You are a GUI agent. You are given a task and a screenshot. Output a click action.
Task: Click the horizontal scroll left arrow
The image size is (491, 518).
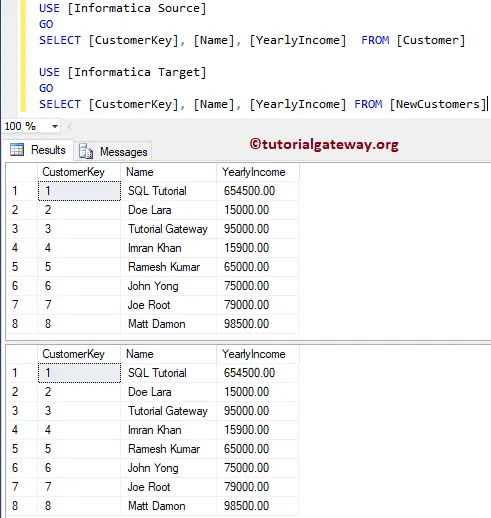[70, 126]
